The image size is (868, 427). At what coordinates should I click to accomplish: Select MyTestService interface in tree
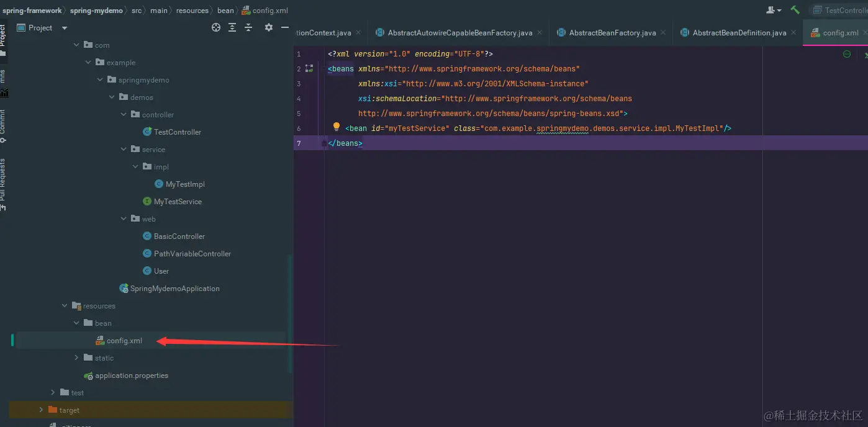171,202
